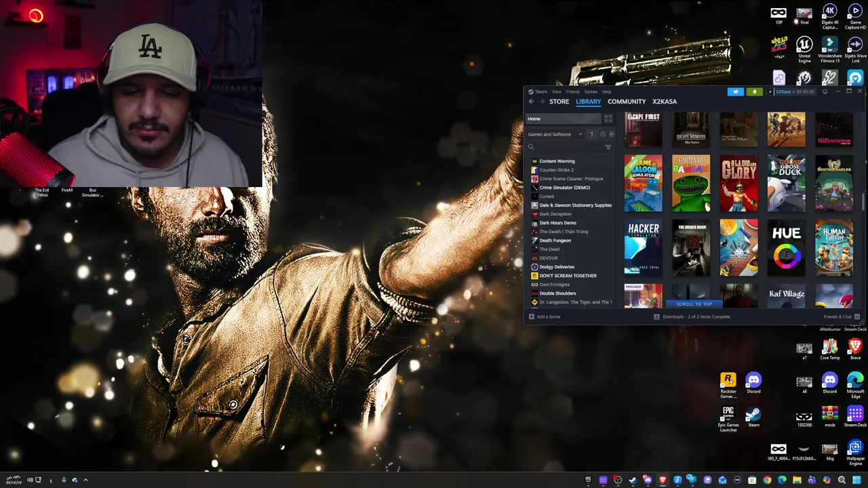868x488 pixels.
Task: Toggle the recent activity clock filter
Action: [x=602, y=134]
